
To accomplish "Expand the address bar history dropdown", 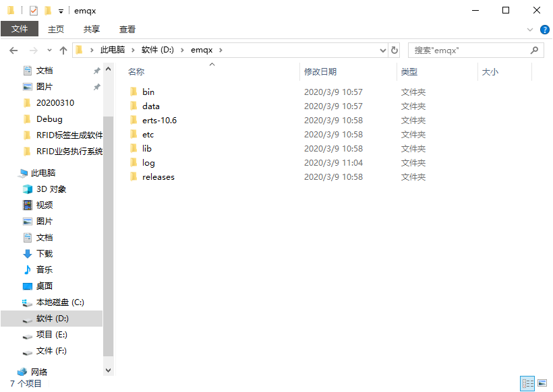I will 383,51.
